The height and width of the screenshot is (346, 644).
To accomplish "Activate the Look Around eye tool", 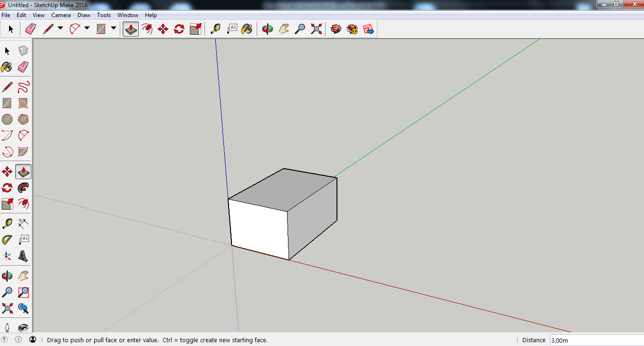I will pyautogui.click(x=23, y=327).
